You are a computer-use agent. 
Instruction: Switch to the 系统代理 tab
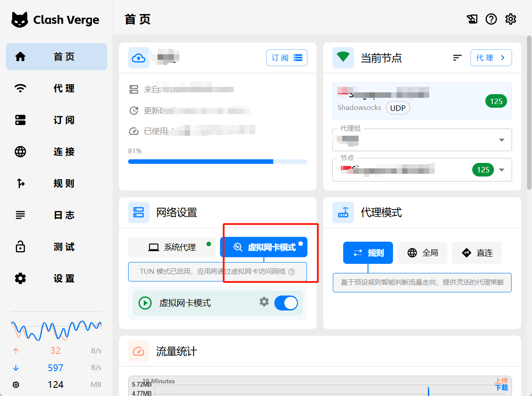coord(172,247)
